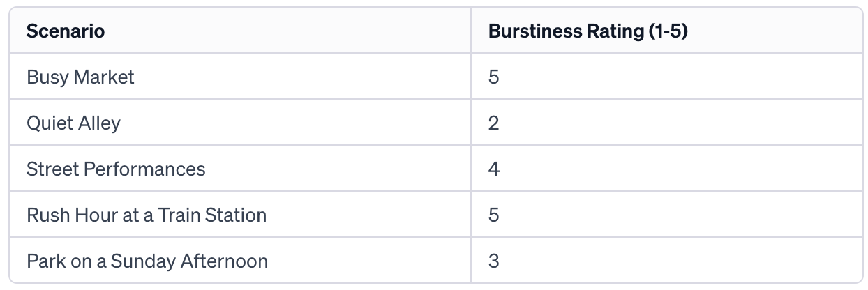Select the Street Performances scenario cell
The height and width of the screenshot is (290, 868).
tap(116, 169)
